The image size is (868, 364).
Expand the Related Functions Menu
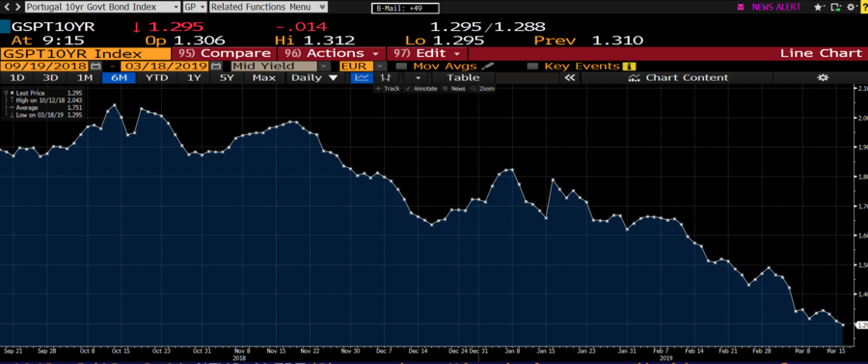tap(268, 7)
